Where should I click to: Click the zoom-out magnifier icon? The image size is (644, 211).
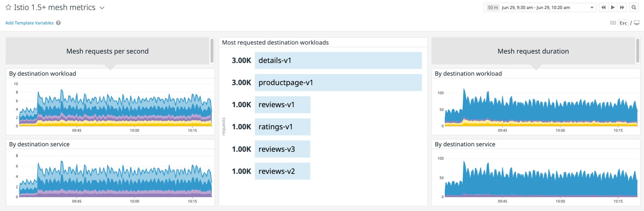click(x=634, y=7)
